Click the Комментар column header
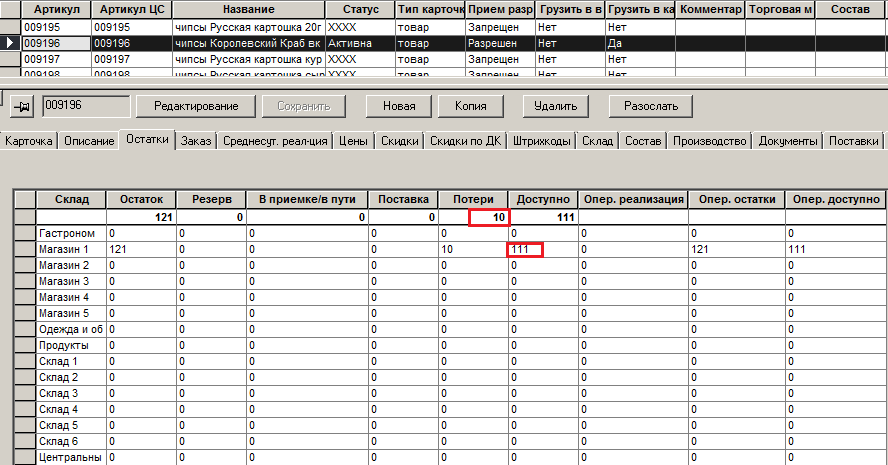Image resolution: width=888 pixels, height=465 pixels. 710,10
